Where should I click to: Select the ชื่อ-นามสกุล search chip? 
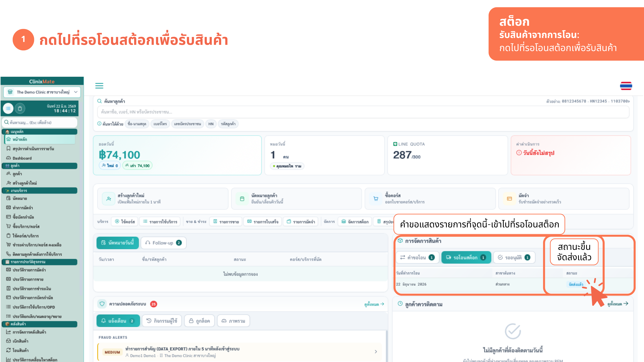point(137,124)
